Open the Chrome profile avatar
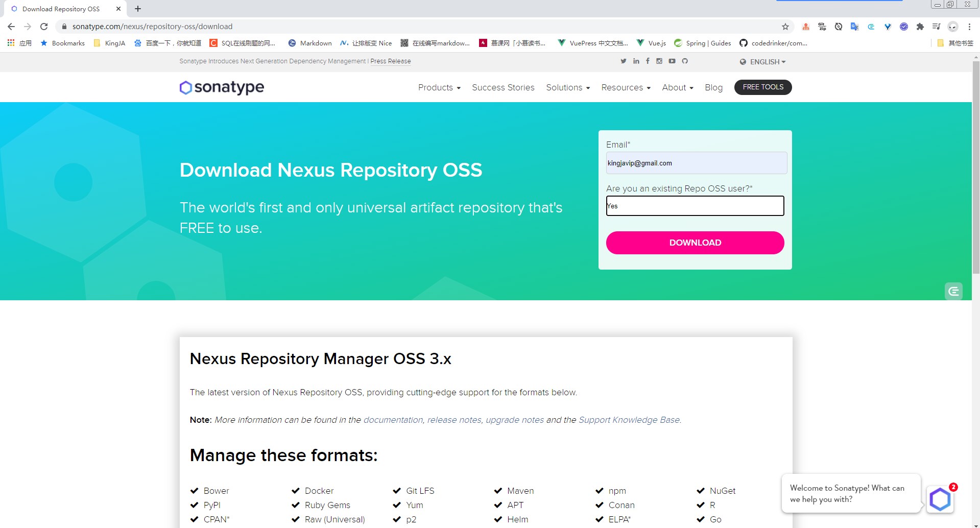This screenshot has width=980, height=528. (953, 27)
